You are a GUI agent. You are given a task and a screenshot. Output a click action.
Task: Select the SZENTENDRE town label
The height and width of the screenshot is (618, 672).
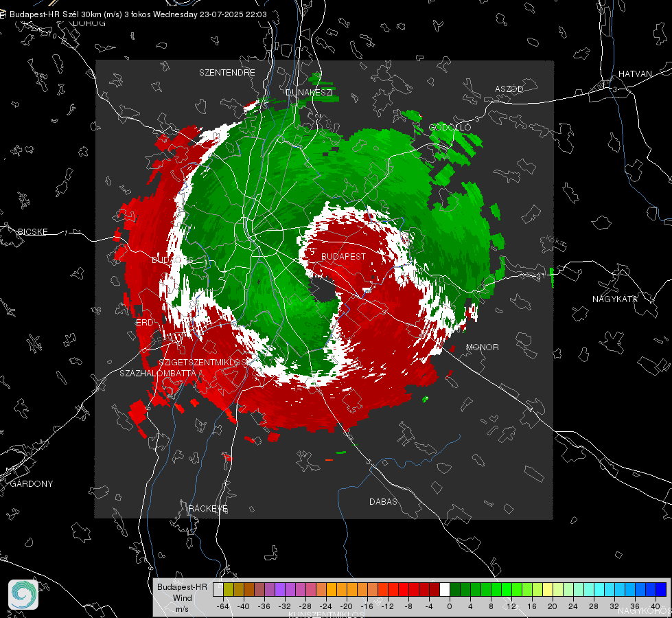227,73
